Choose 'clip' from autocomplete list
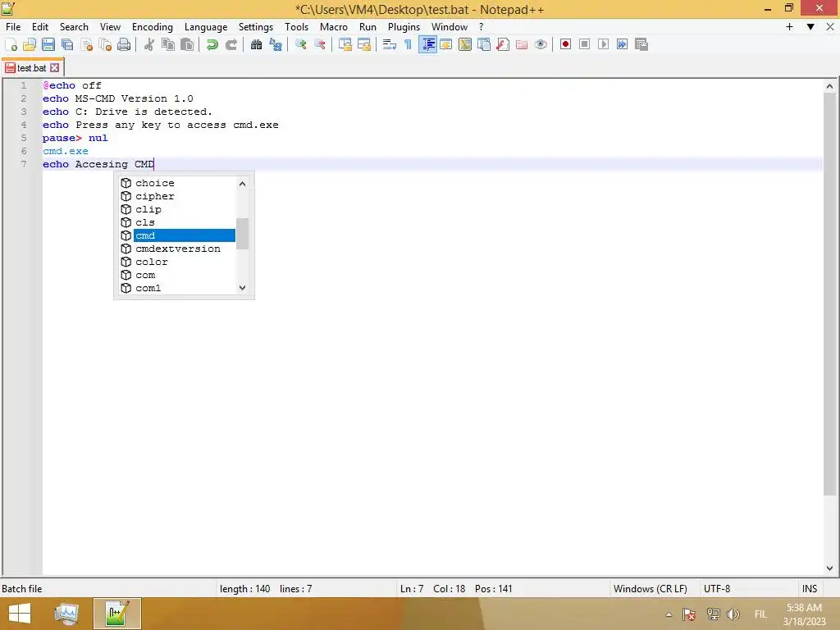840x630 pixels. 177,209
